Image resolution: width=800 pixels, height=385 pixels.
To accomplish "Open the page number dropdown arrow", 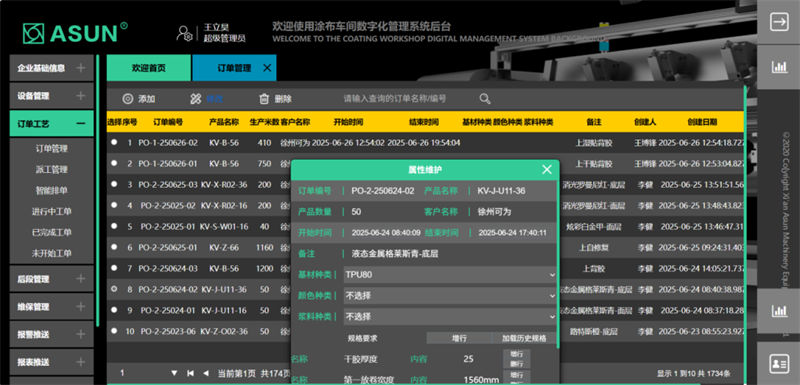I will 174,373.
